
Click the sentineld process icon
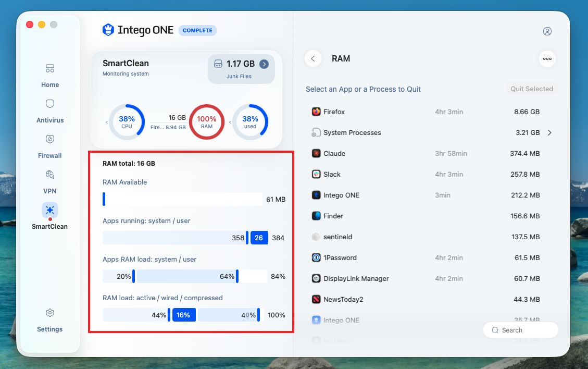coord(316,237)
